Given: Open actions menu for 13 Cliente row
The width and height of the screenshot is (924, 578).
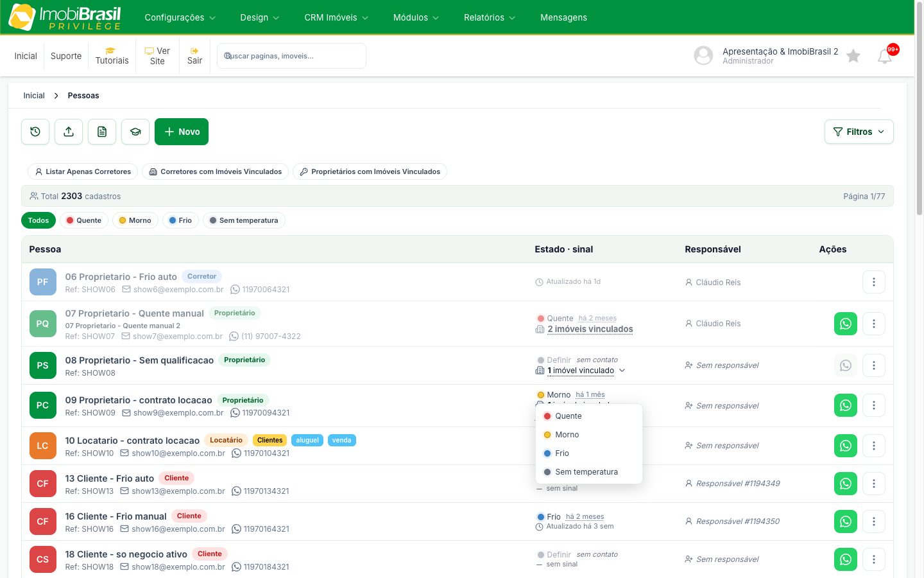Looking at the screenshot, I should [x=874, y=484].
